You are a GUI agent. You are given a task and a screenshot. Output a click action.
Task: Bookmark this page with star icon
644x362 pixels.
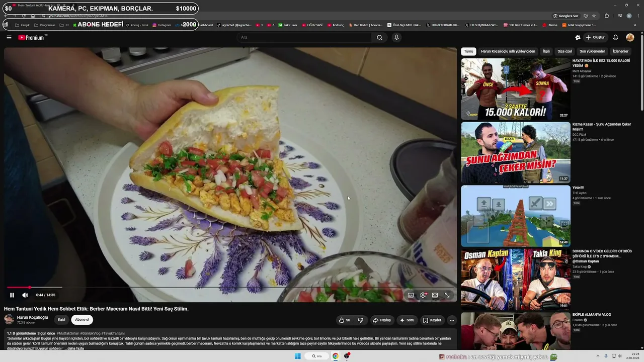(x=594, y=16)
